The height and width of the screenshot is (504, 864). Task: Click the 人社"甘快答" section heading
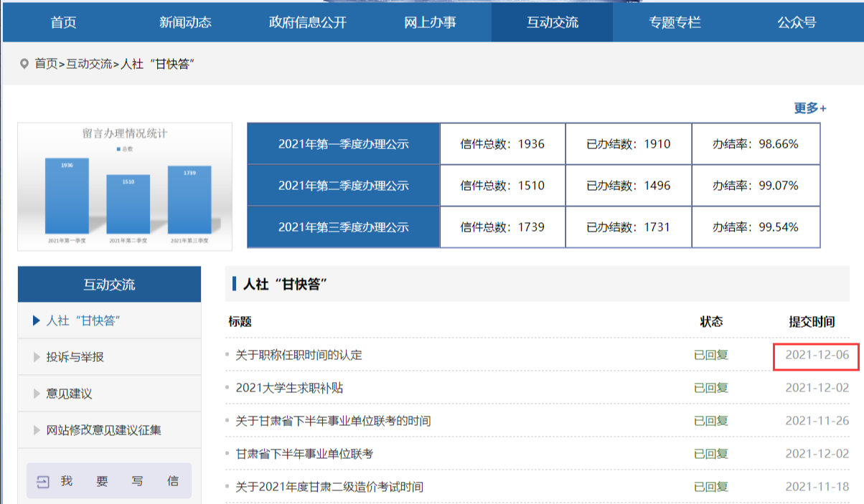pos(286,284)
